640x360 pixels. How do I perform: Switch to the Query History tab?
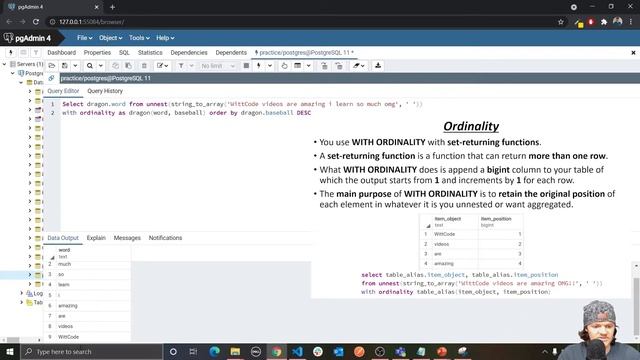(x=105, y=91)
